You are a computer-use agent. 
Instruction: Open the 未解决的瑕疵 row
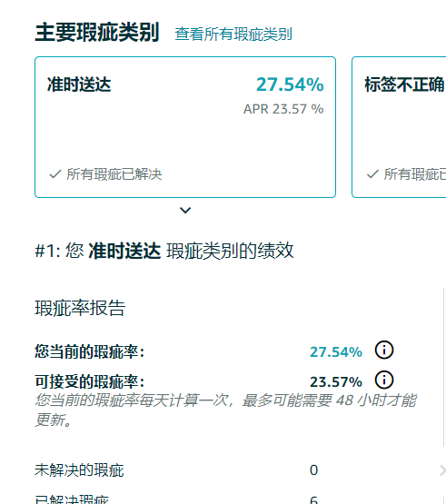(x=240, y=470)
